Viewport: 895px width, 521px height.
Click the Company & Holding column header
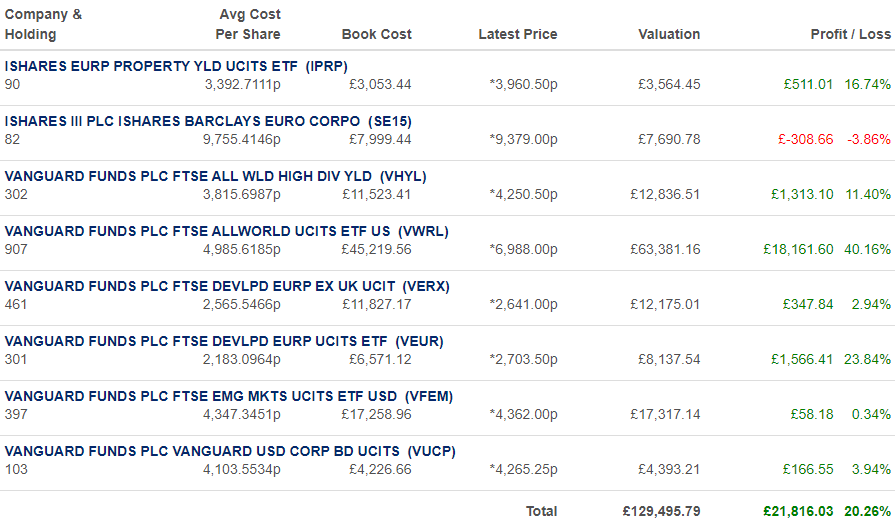(x=43, y=24)
